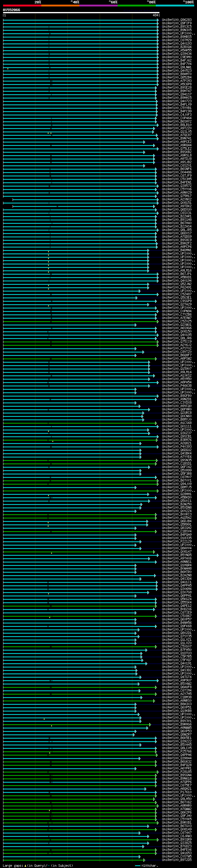This screenshot has height=868, width=197.
Task: Select hit label UniRef100_Q39434
Action: [x=177, y=54]
